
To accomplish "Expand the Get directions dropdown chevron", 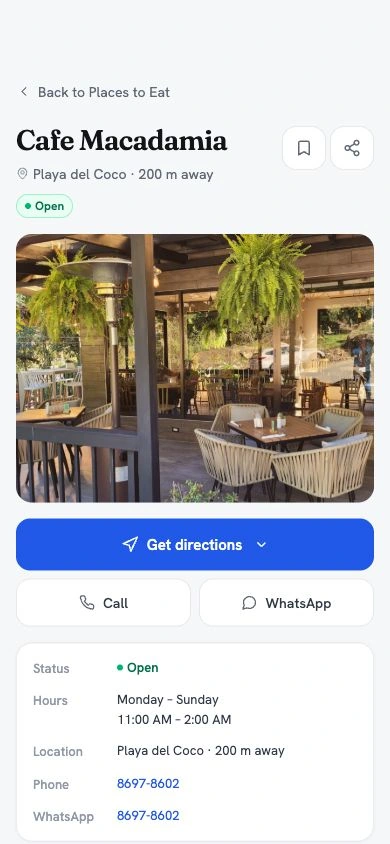I will click(x=261, y=545).
